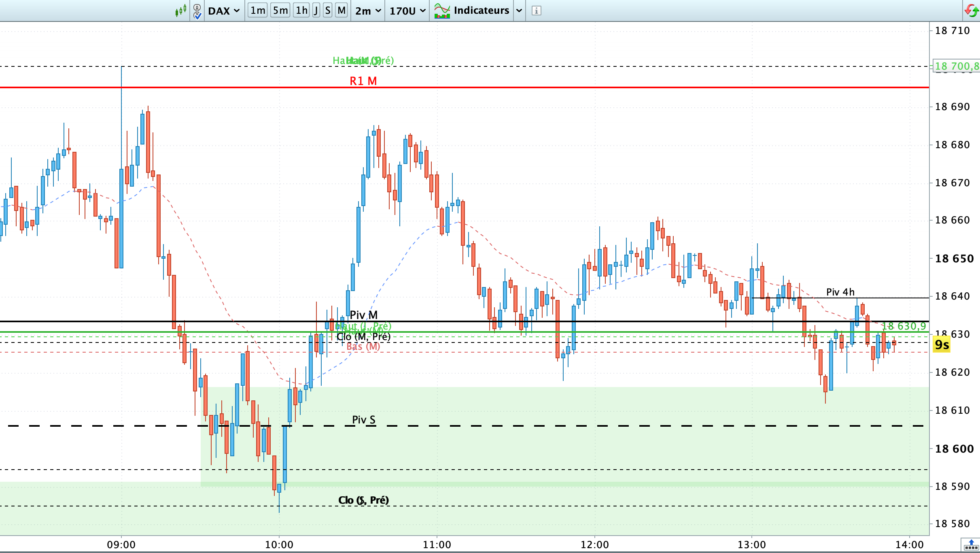Click the red-green refresh arrows icon
The height and width of the screenshot is (553, 980).
point(971,10)
